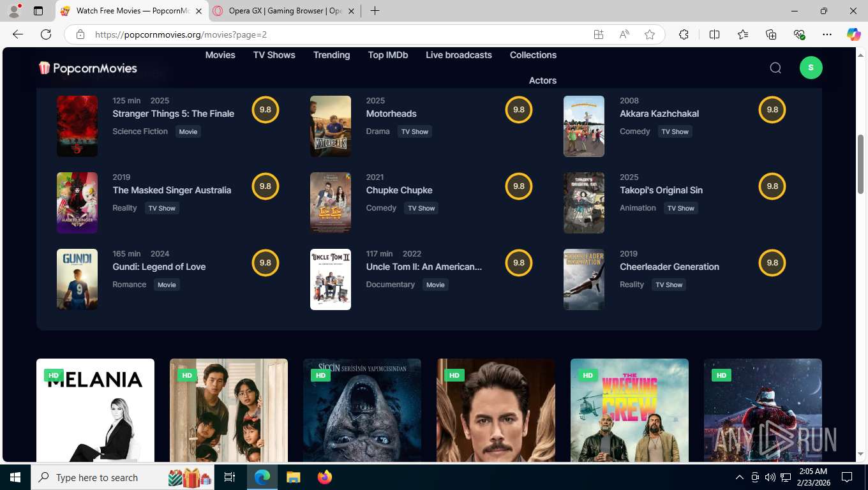Open Collections in site navigation
Image resolution: width=868 pixels, height=490 pixels.
(x=533, y=55)
